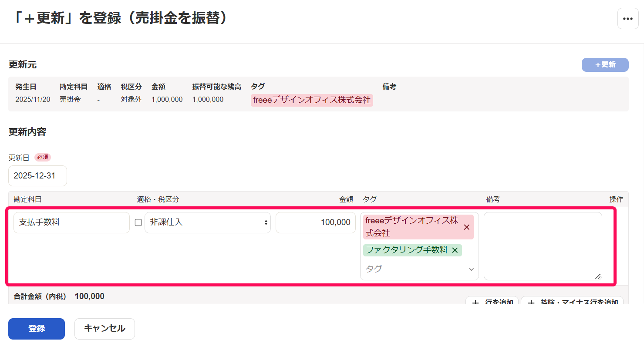Click the キャンセル button
The height and width of the screenshot is (350, 644).
pyautogui.click(x=105, y=329)
